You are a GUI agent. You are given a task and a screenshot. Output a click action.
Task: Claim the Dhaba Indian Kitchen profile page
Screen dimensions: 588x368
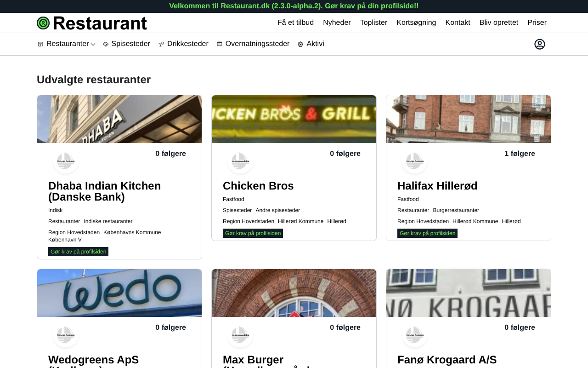coord(78,252)
